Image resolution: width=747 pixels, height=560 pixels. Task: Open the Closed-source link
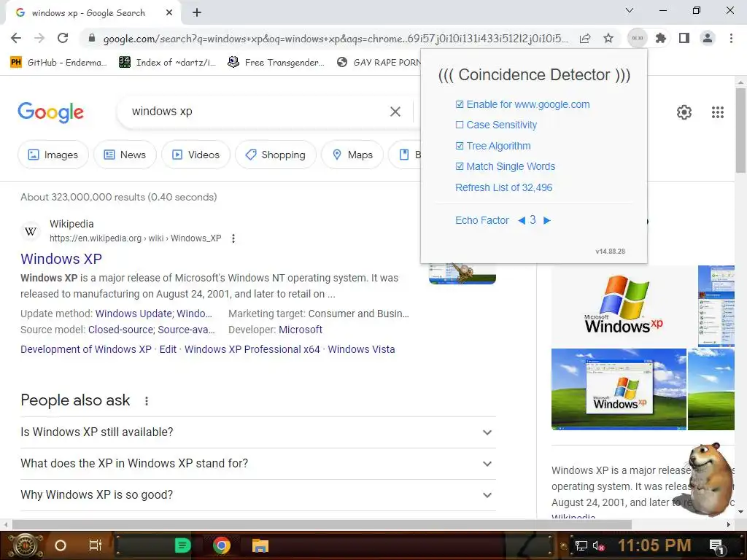121,330
